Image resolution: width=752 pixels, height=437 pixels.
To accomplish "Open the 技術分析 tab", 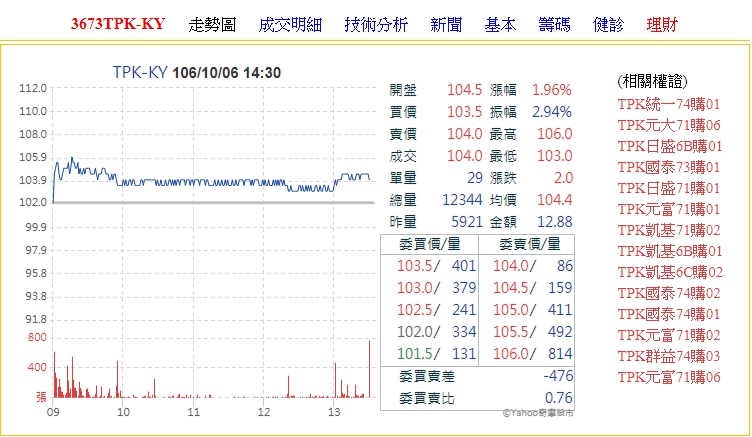I will (x=376, y=24).
